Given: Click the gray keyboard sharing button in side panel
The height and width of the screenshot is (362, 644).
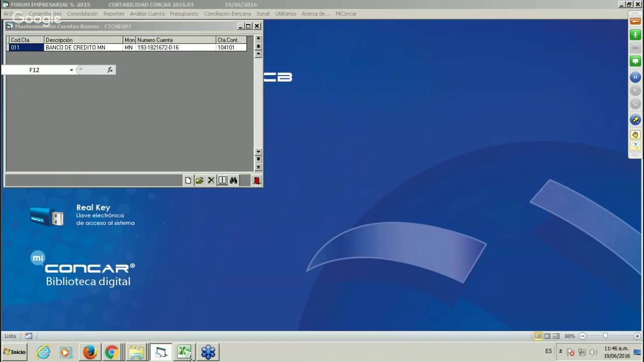Looking at the screenshot, I should click(635, 104).
